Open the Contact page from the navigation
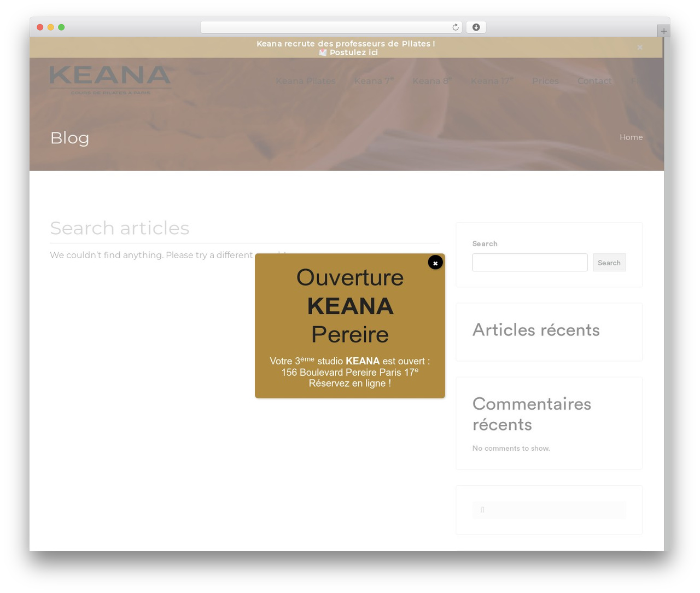 [594, 81]
